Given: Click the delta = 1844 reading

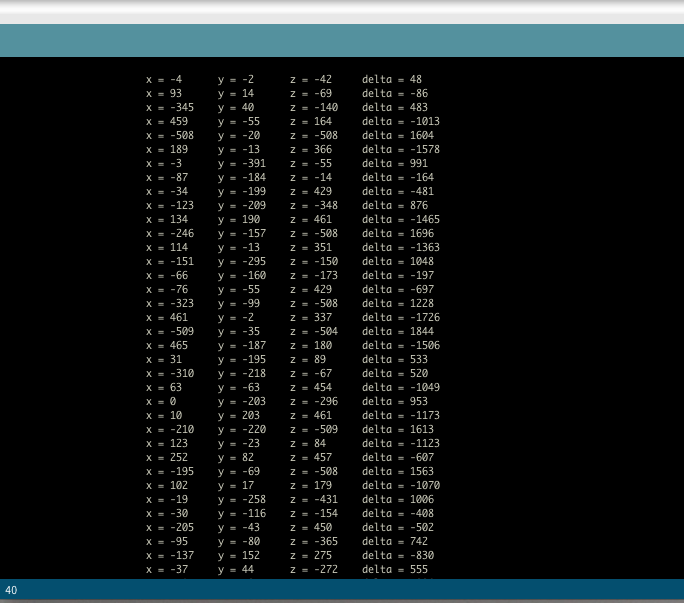Looking at the screenshot, I should click(398, 331).
